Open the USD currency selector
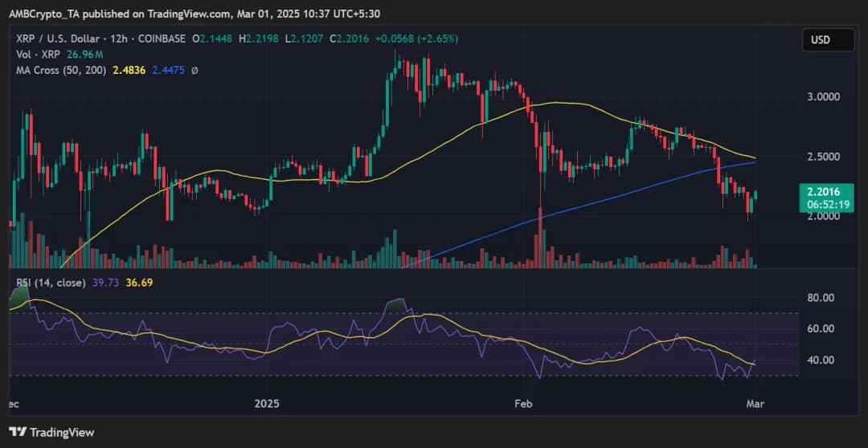 (820, 39)
